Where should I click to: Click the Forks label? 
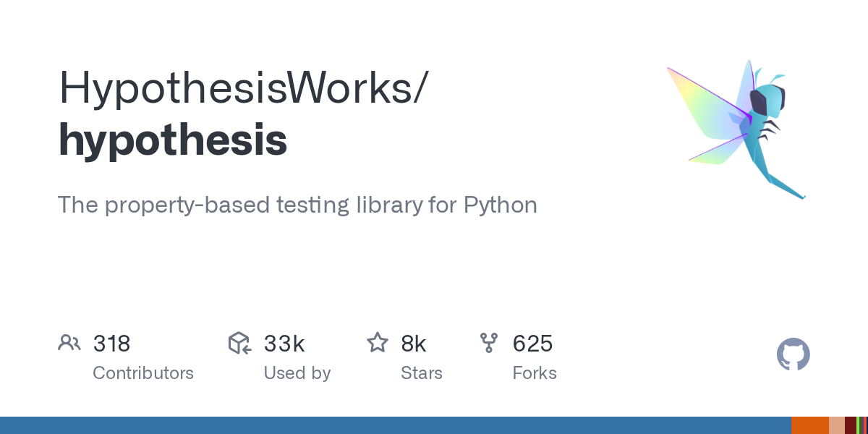(535, 373)
